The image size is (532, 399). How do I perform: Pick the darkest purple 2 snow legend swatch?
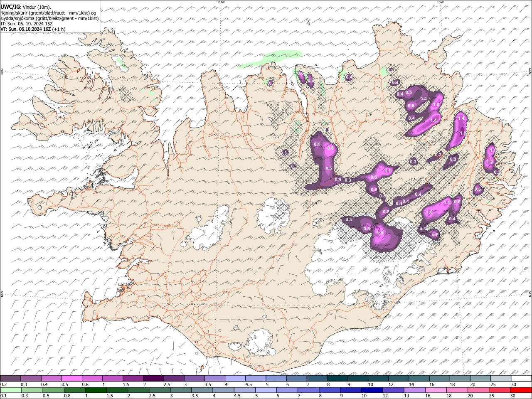point(153,379)
